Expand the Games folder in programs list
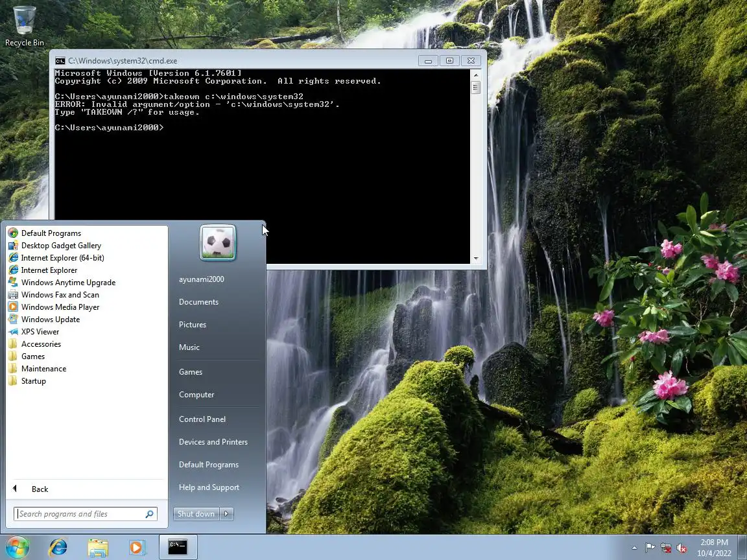Image resolution: width=747 pixels, height=560 pixels. point(27,356)
